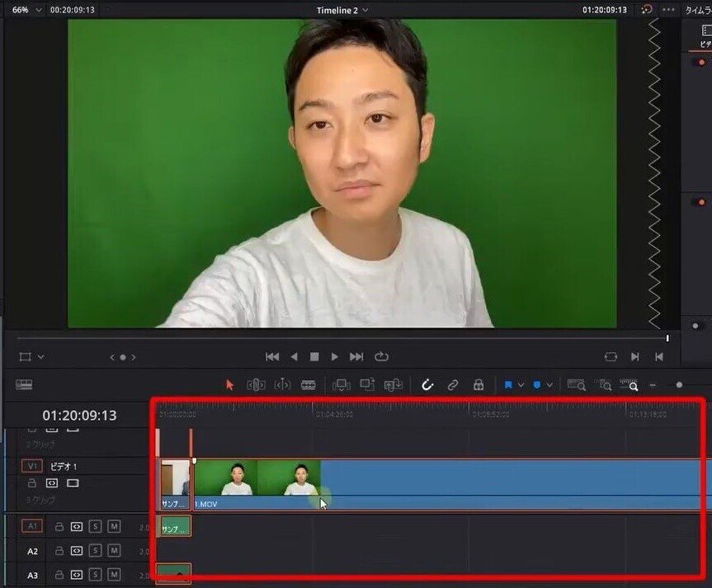This screenshot has height=588, width=712.
Task: Jump to first frame of timeline
Action: [272, 357]
